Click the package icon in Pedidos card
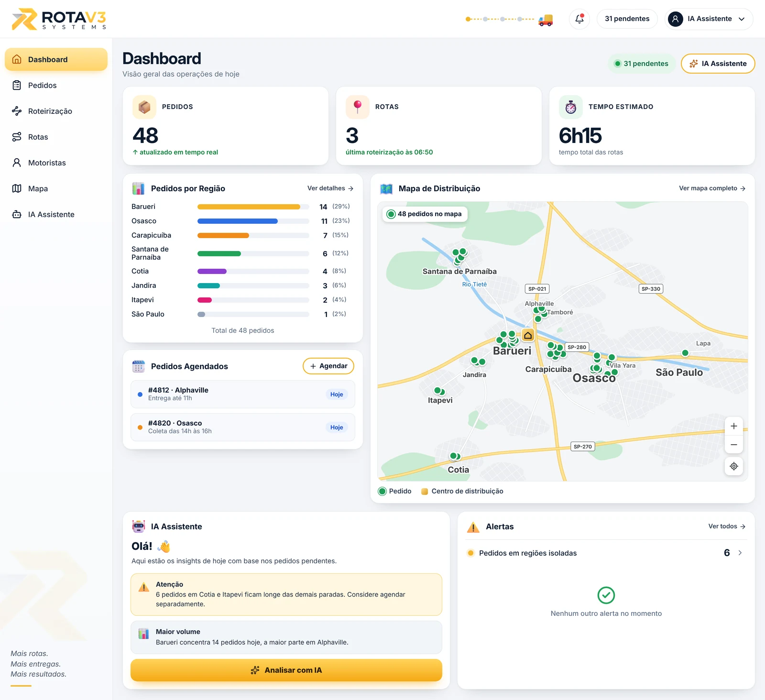765x700 pixels. (x=144, y=107)
